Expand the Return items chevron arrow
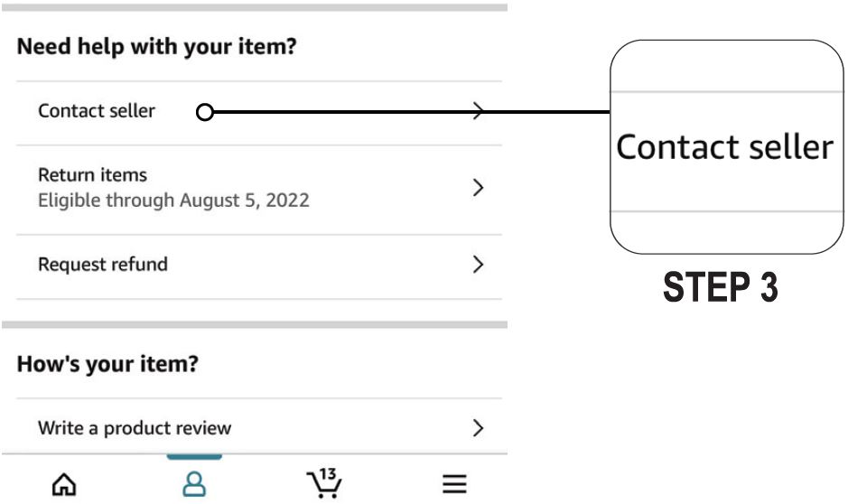Screen dimensions: 848x504 tap(480, 188)
